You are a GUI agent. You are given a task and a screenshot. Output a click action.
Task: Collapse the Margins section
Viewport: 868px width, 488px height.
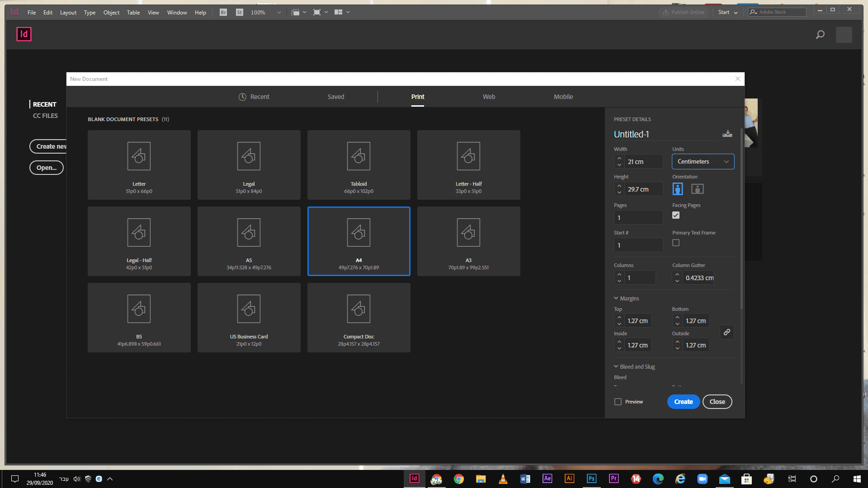[616, 298]
